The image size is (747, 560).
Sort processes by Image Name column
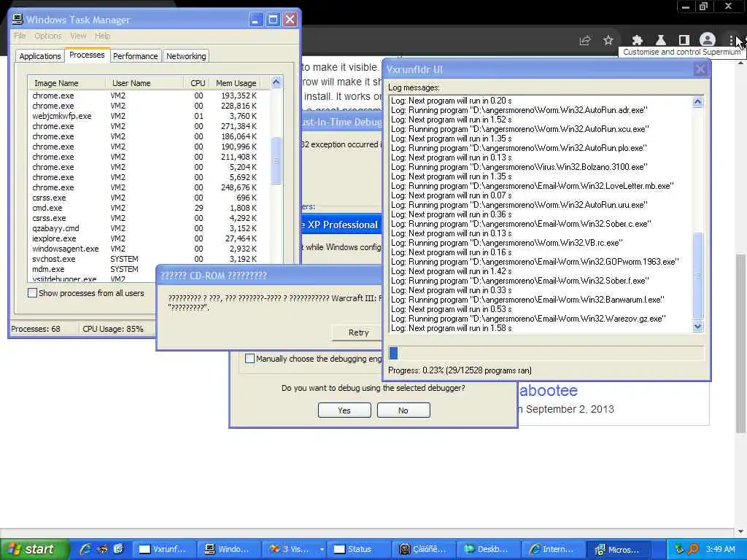point(66,83)
